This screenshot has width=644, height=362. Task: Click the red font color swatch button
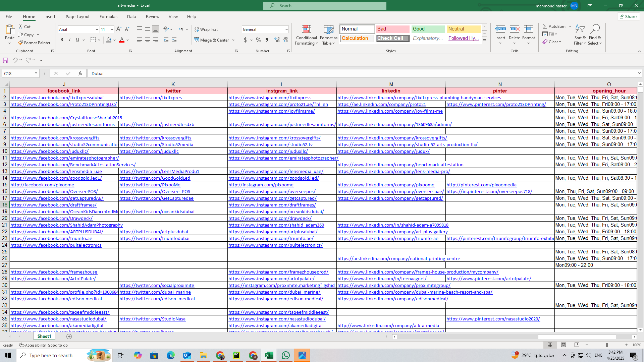[x=122, y=40]
